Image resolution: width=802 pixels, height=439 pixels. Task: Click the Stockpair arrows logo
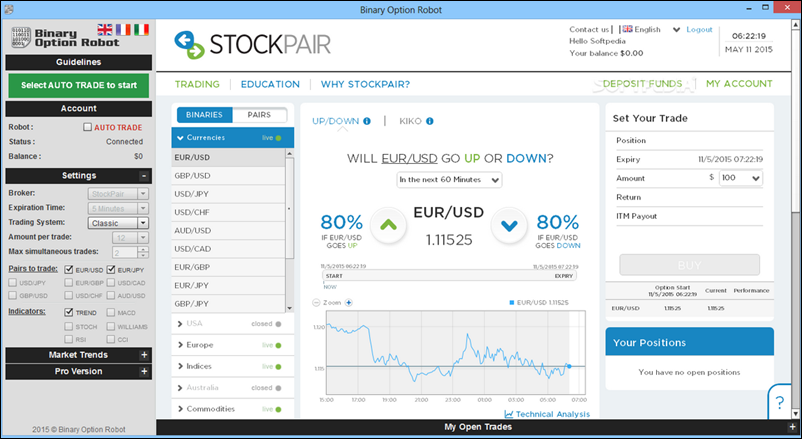pos(189,45)
